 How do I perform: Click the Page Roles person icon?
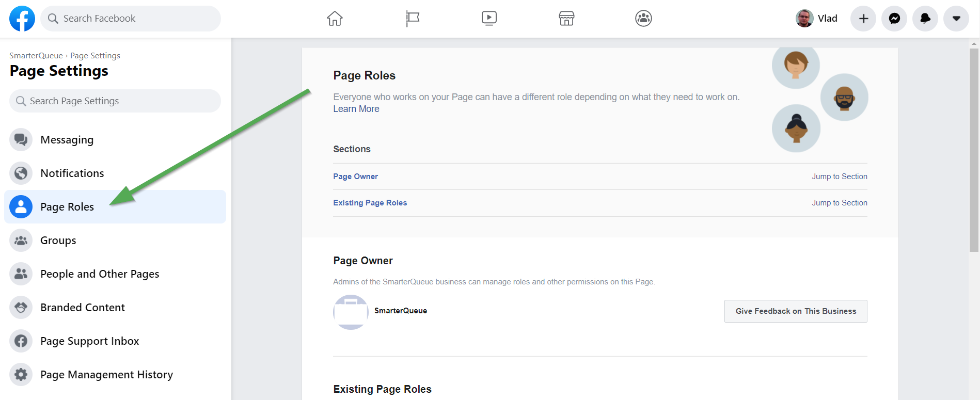point(21,207)
